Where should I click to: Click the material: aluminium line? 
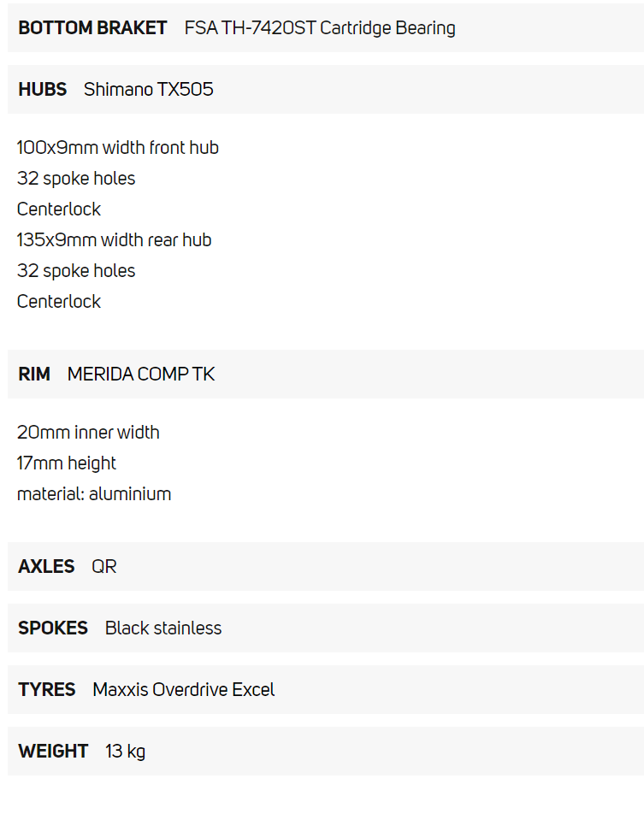click(x=94, y=494)
